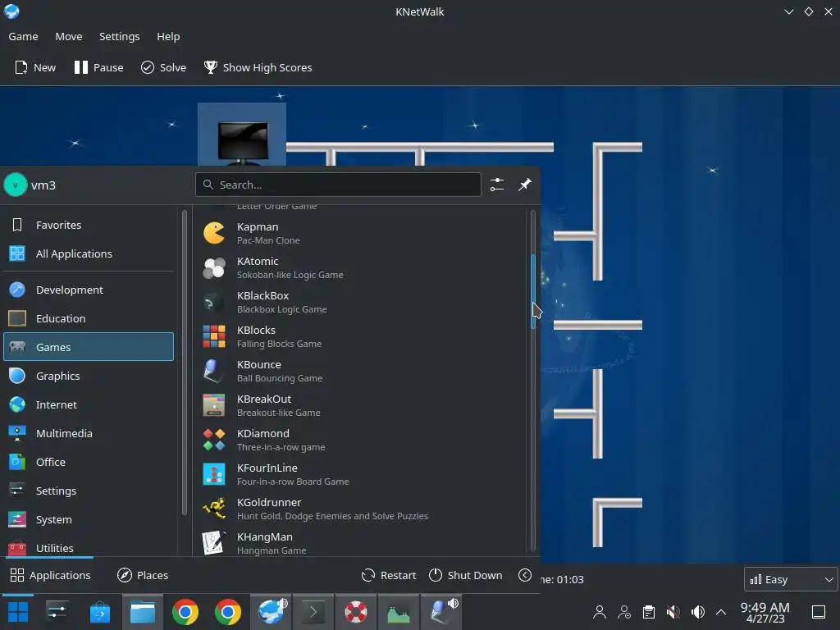840x630 pixels.
Task: Start a New game from toolbar
Action: [x=35, y=67]
